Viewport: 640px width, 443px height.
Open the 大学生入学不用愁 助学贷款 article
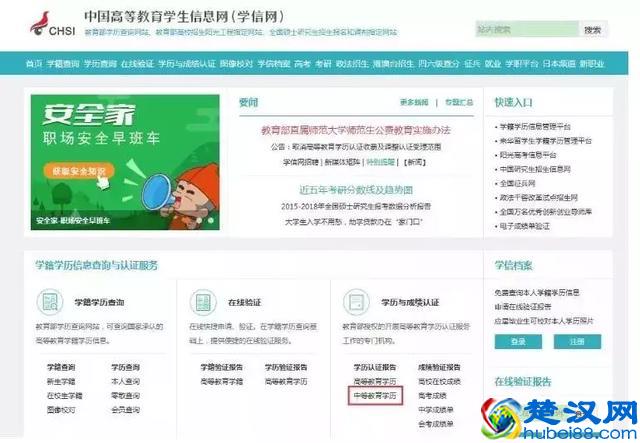353,222
